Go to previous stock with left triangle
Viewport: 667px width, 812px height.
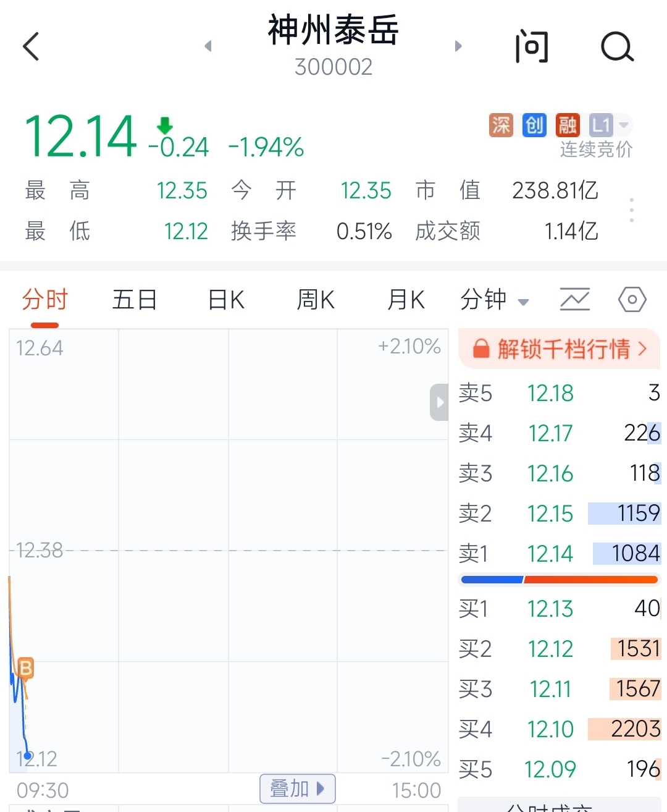click(x=208, y=46)
